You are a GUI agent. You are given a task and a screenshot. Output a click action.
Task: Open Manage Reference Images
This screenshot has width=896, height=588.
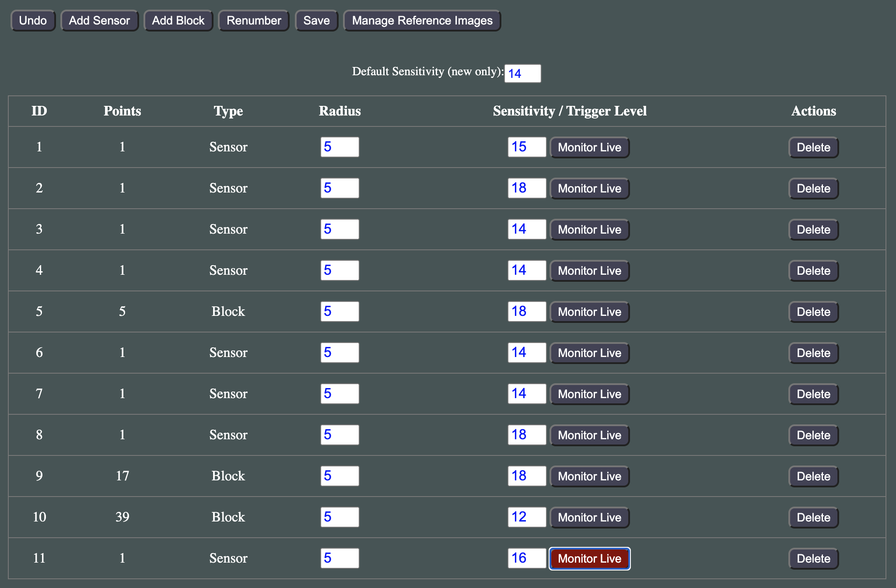click(422, 21)
